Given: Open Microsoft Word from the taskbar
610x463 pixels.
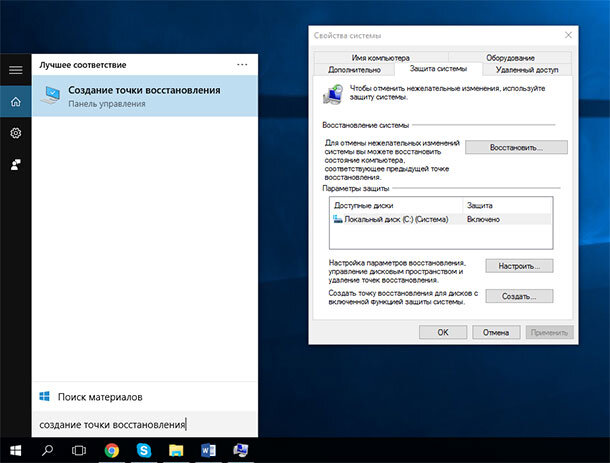Looking at the screenshot, I should tap(209, 451).
